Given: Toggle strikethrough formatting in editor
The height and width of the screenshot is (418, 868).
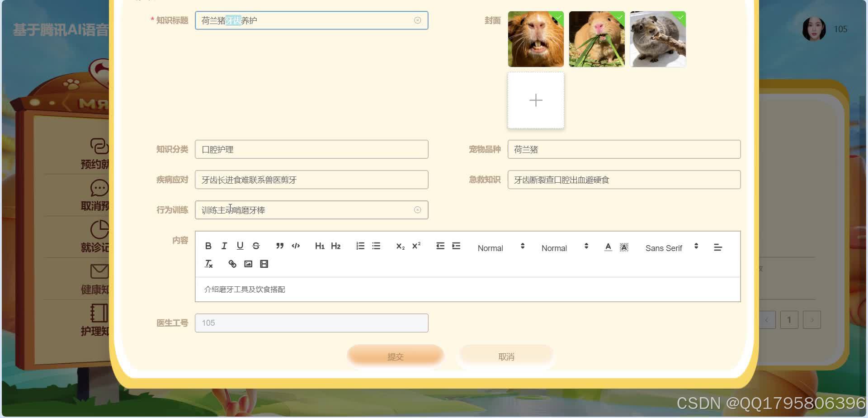Looking at the screenshot, I should click(x=256, y=246).
